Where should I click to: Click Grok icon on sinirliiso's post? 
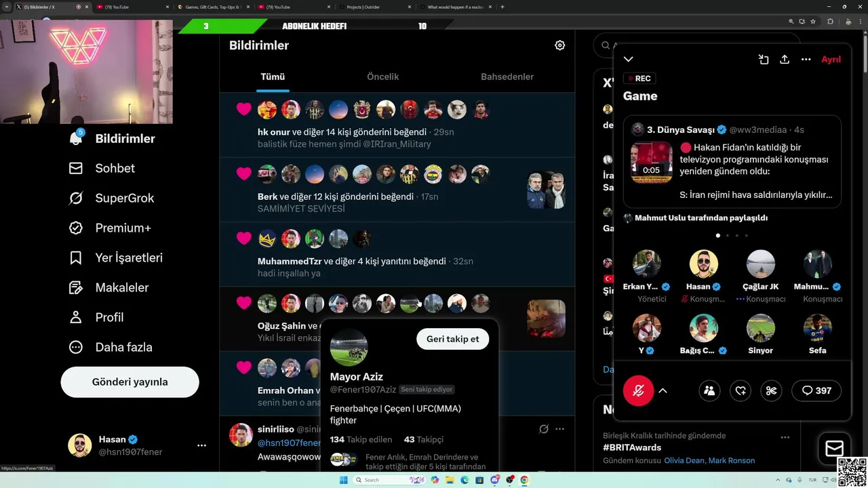[x=543, y=429]
